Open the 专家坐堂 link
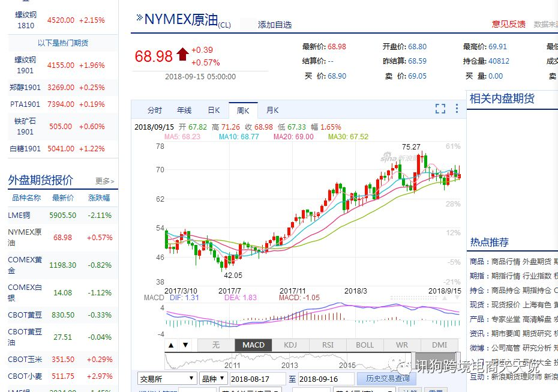Viewport: 558px width, 392px height. click(x=506, y=319)
